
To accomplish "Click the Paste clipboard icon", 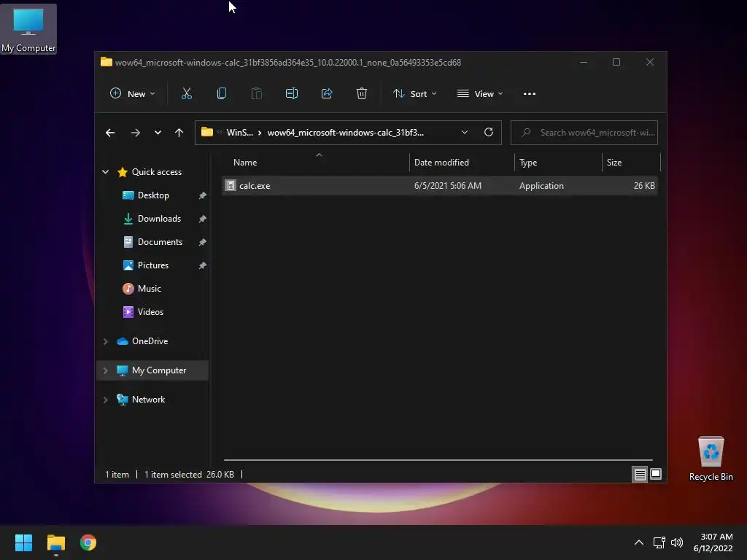I will tap(256, 94).
